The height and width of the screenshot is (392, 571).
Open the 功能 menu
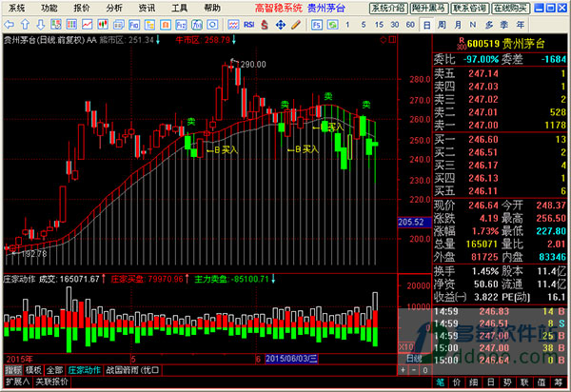click(49, 8)
